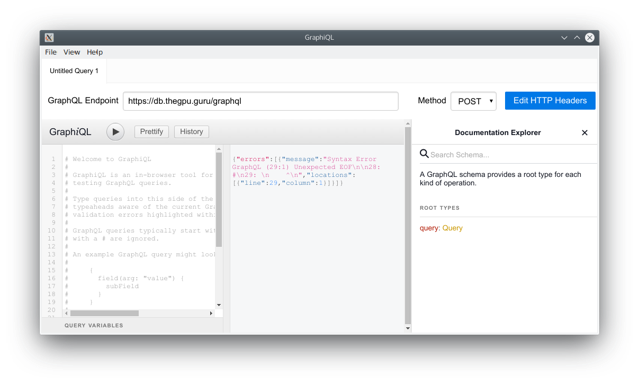The height and width of the screenshot is (384, 639).
Task: Click the query editor scroll-up arrow
Action: click(219, 149)
